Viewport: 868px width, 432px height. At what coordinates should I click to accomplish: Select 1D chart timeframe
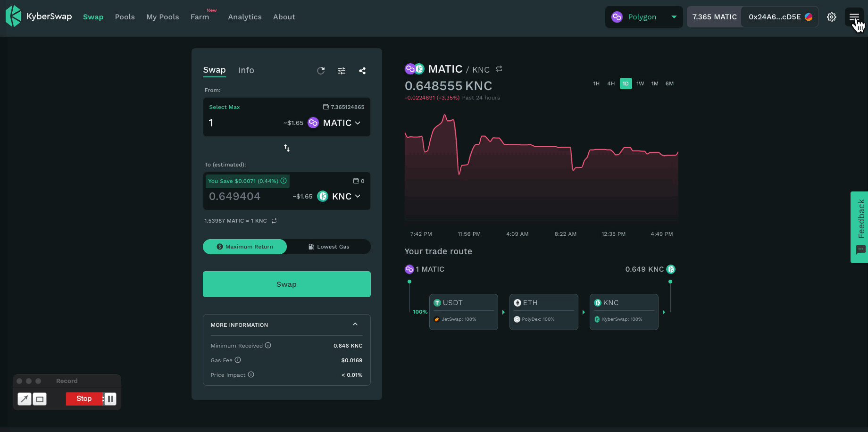pyautogui.click(x=626, y=83)
